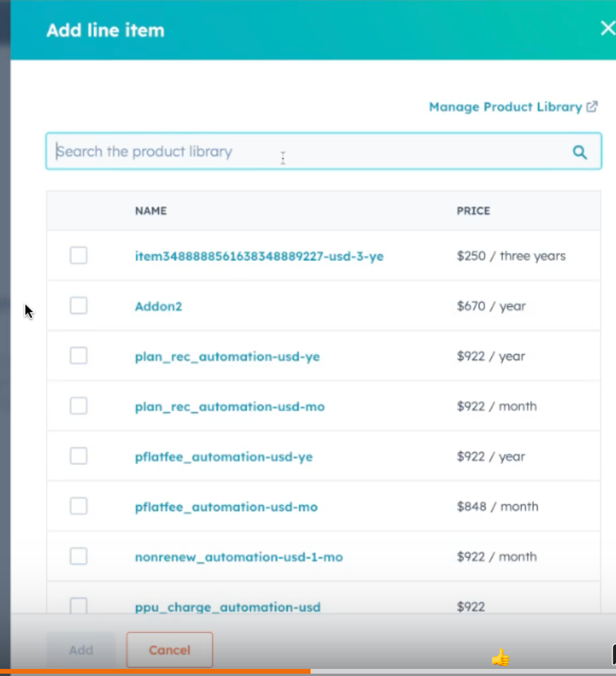
Task: Check the pflatfee_automation-usd-ye checkbox
Action: (x=78, y=456)
